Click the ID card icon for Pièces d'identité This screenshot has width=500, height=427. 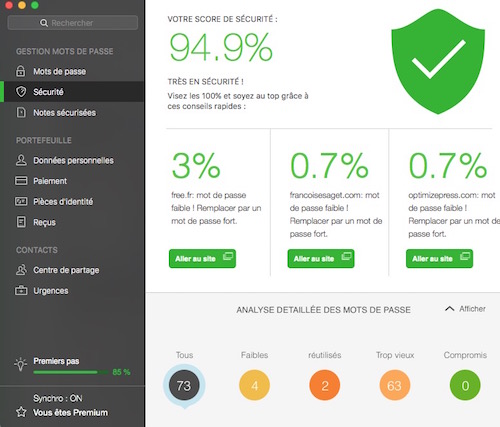[21, 201]
